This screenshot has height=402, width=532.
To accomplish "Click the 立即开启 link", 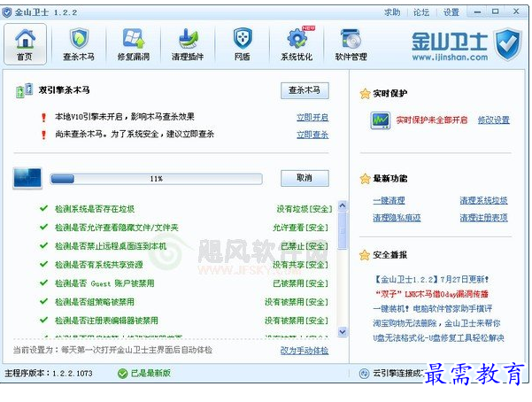I will click(312, 118).
